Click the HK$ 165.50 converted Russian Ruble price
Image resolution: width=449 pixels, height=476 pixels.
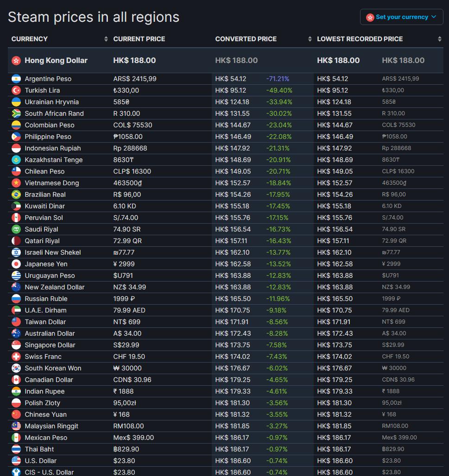[x=233, y=299]
